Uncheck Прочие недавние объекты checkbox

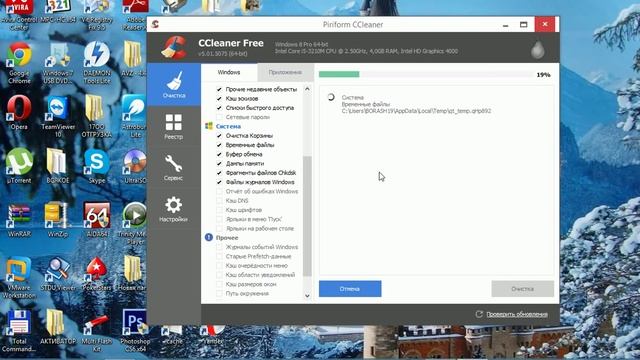219,89
